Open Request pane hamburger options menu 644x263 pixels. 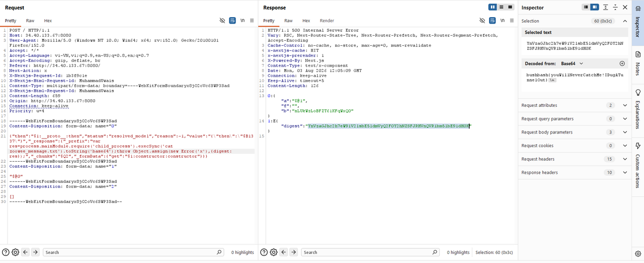coord(252,21)
